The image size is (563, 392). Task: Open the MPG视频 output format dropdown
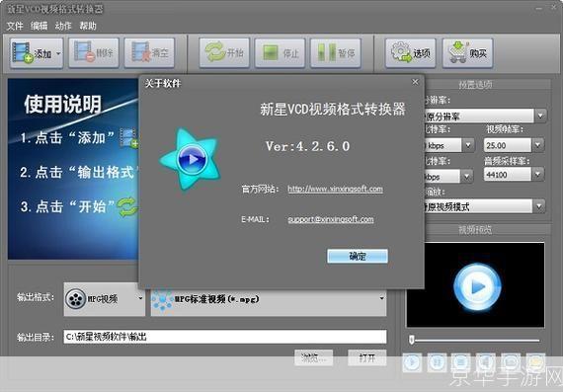click(x=105, y=299)
